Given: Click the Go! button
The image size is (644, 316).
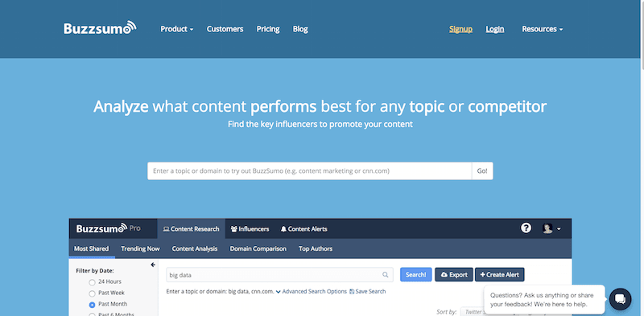Looking at the screenshot, I should click(x=482, y=170).
